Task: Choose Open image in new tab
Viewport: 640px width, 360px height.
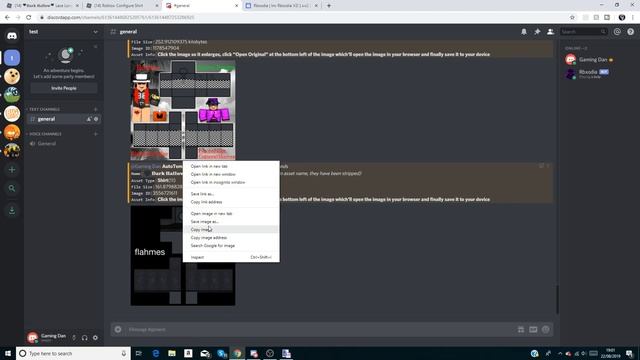Action: pos(231,213)
